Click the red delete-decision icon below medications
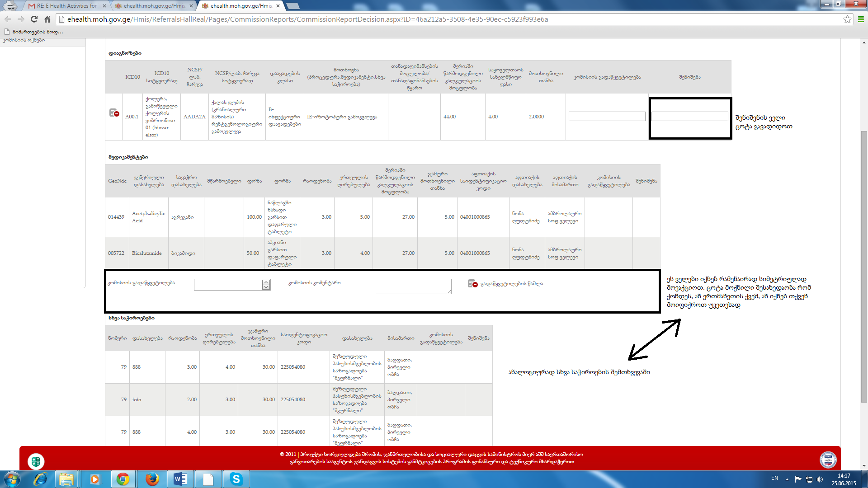 (472, 284)
